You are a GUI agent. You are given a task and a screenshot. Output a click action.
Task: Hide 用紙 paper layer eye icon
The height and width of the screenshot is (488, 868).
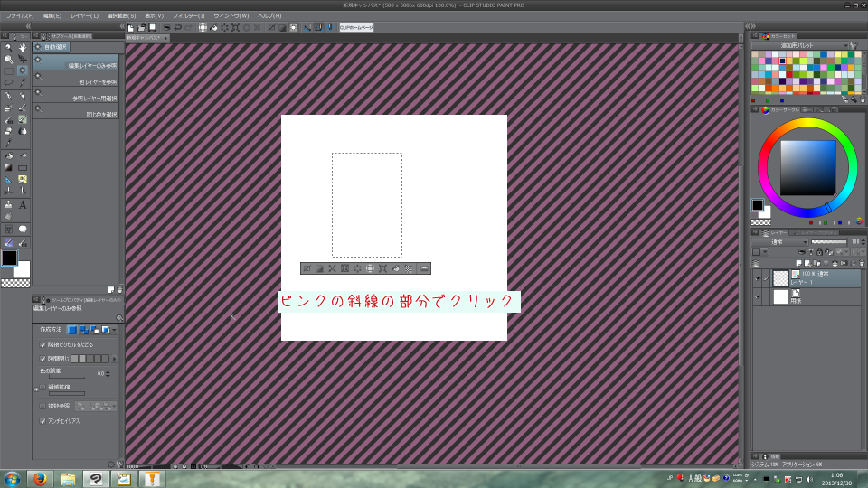coord(758,297)
